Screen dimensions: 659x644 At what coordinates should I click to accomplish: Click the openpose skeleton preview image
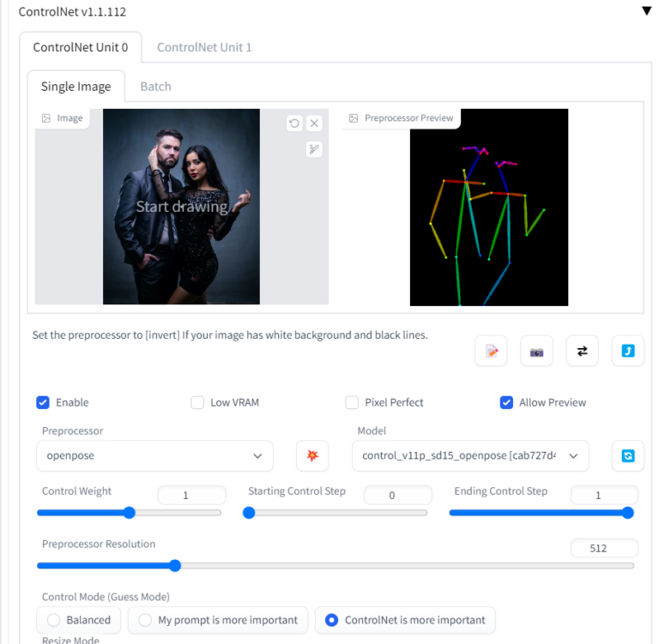(489, 208)
